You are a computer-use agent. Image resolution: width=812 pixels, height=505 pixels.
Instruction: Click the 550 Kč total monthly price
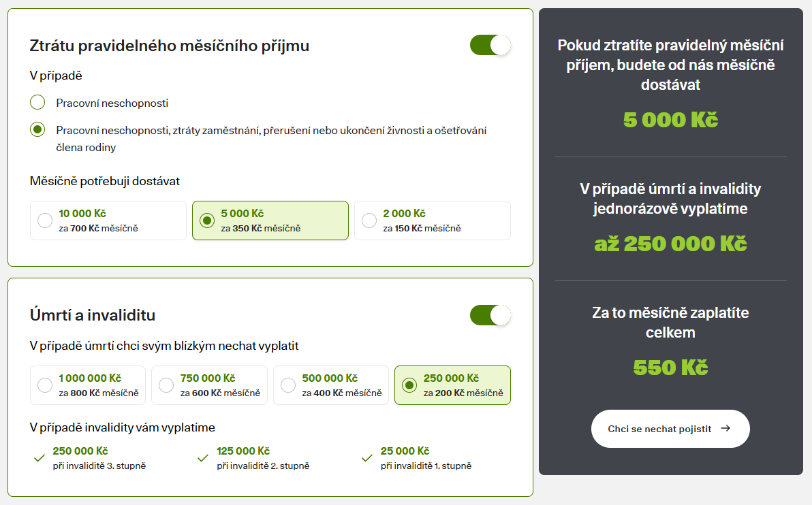(x=670, y=368)
